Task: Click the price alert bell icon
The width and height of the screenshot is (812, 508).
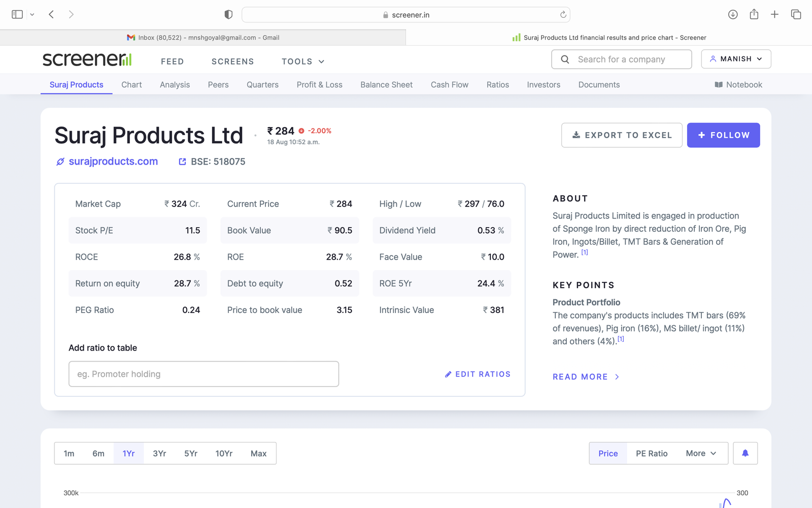Action: coord(745,453)
